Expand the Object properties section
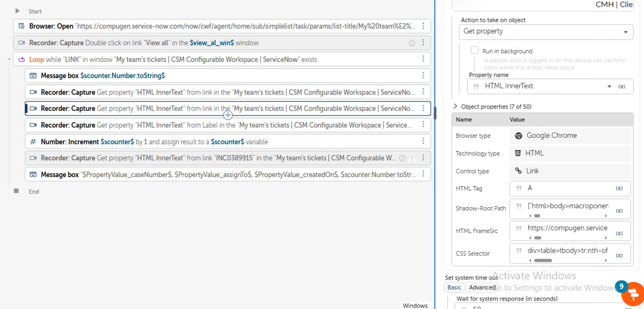 (455, 106)
